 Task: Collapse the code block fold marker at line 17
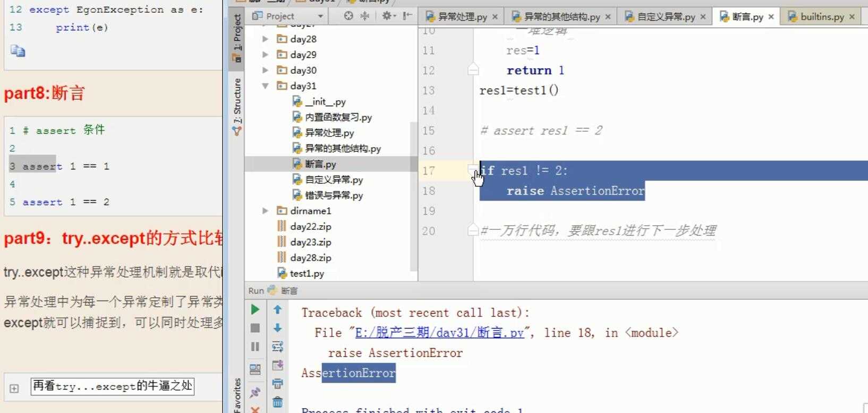472,169
